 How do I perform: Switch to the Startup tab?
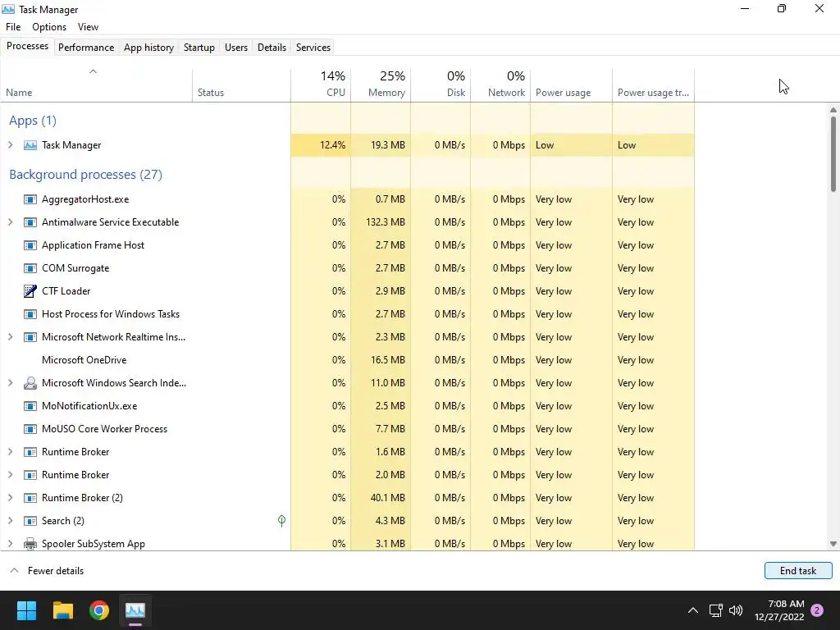point(199,47)
